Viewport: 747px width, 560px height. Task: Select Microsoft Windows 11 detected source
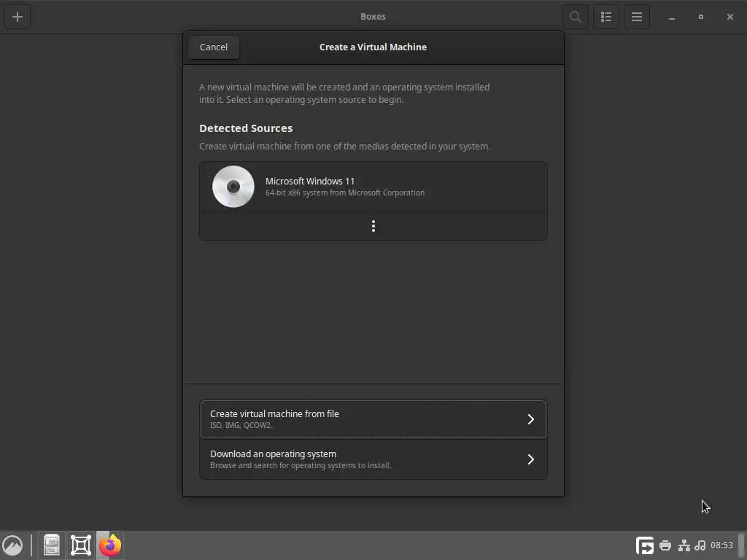click(373, 187)
